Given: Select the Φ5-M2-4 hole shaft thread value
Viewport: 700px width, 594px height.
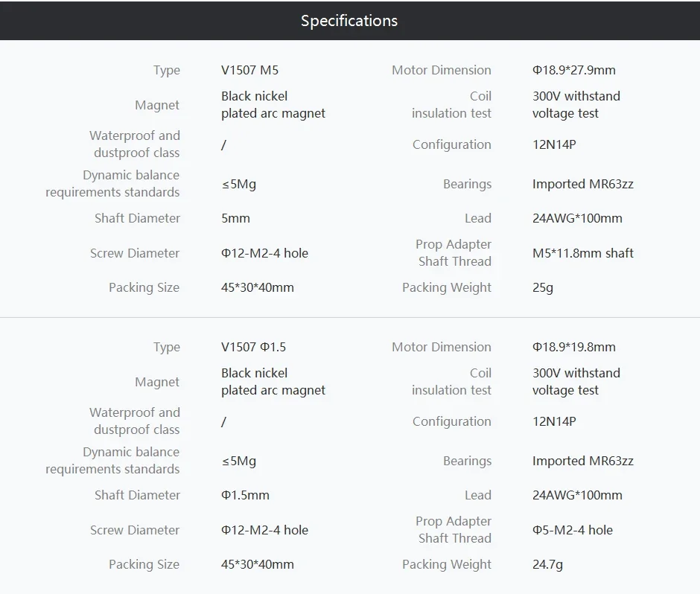Looking at the screenshot, I should (572, 531).
